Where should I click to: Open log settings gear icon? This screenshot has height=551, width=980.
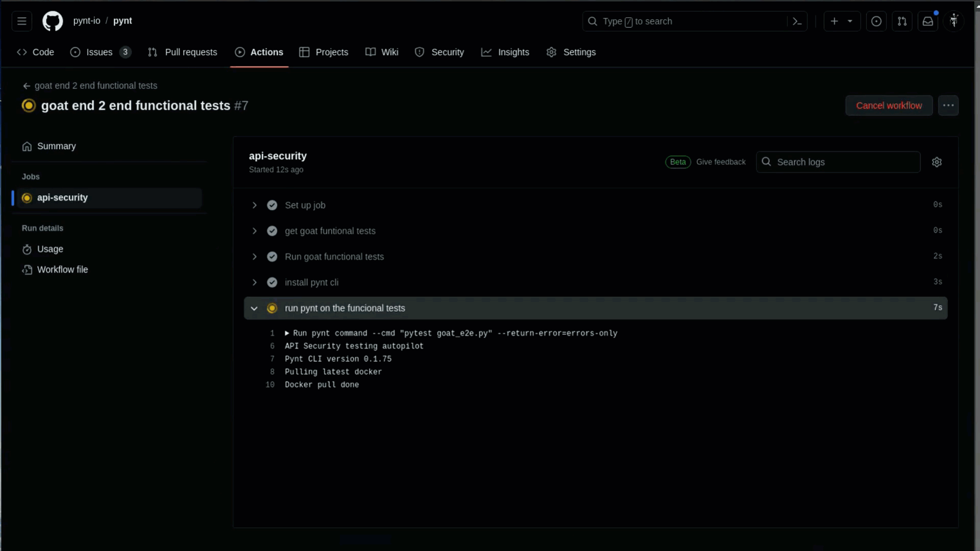(x=937, y=162)
